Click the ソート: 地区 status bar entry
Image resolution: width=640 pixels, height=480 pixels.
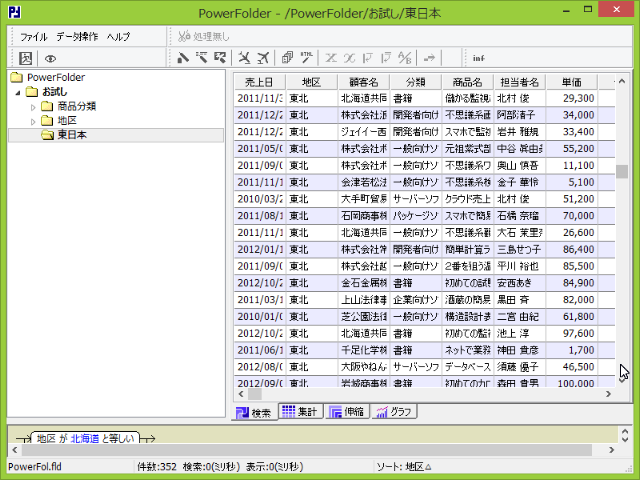(404, 467)
